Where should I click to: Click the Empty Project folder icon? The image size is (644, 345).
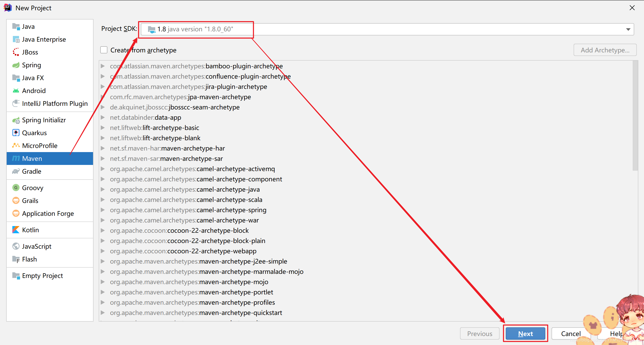(x=16, y=276)
